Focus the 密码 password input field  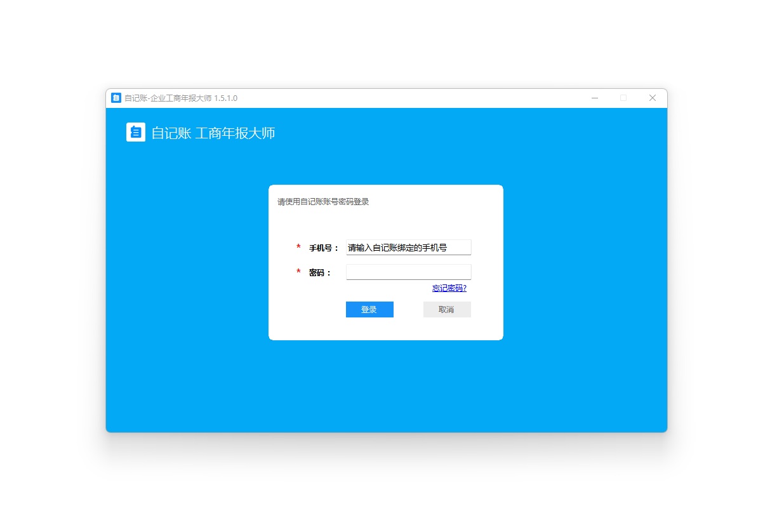coord(408,272)
